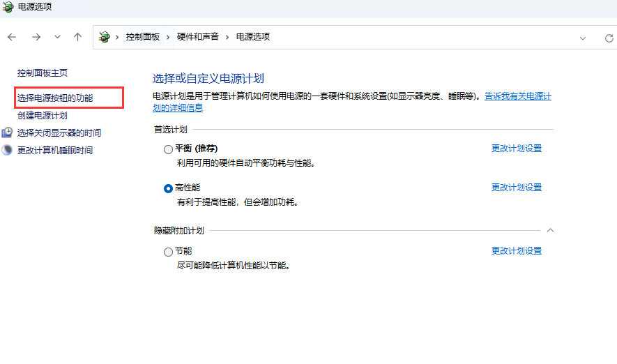617x364 pixels.
Task: Click the power icon in the address bar
Action: coord(105,37)
